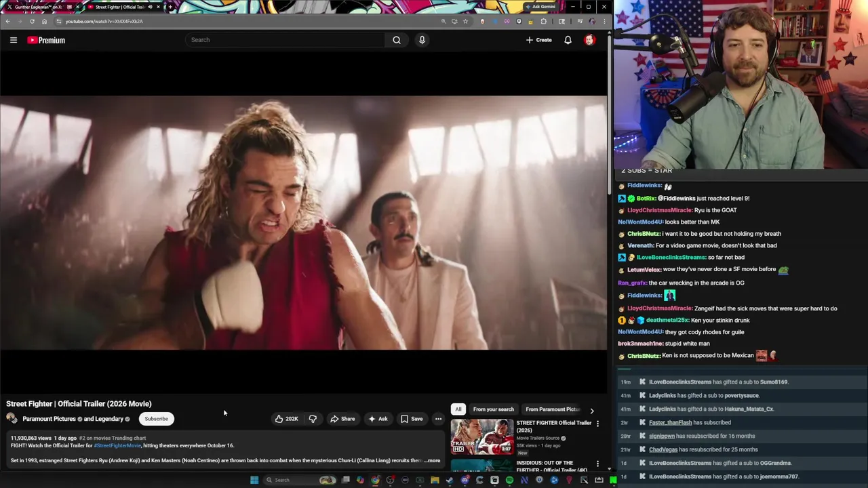Reload the YouTube page
This screenshot has width=868, height=488.
click(32, 22)
